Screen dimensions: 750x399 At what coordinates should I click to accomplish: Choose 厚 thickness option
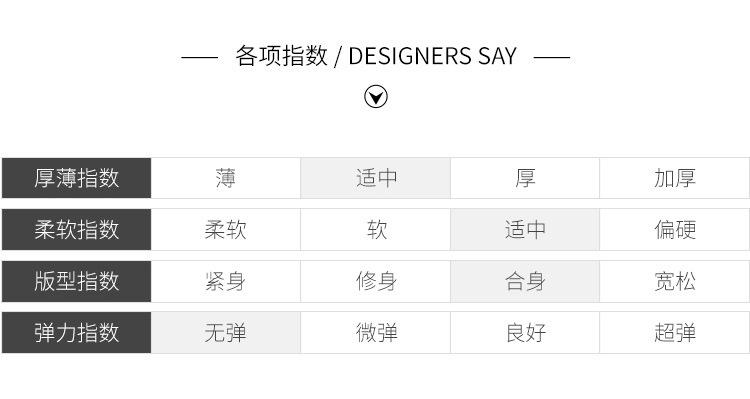pyautogui.click(x=525, y=178)
